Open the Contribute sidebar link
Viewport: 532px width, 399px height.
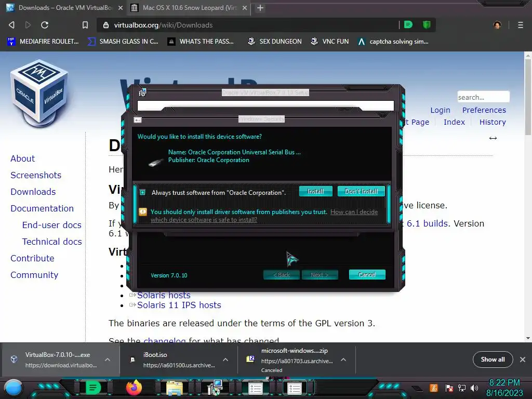[x=33, y=258]
